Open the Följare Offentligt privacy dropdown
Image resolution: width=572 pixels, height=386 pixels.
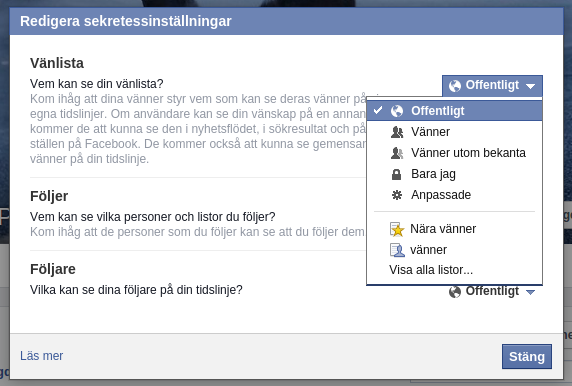pyautogui.click(x=492, y=291)
